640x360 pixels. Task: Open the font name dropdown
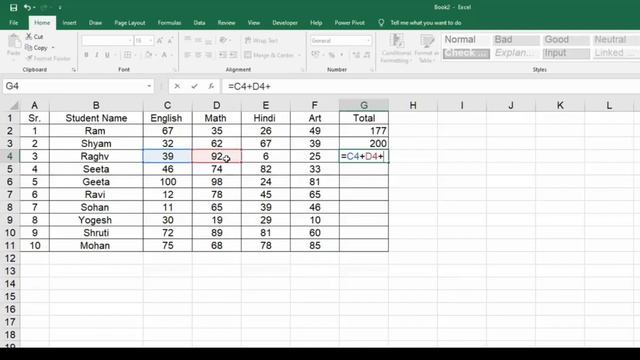point(130,40)
